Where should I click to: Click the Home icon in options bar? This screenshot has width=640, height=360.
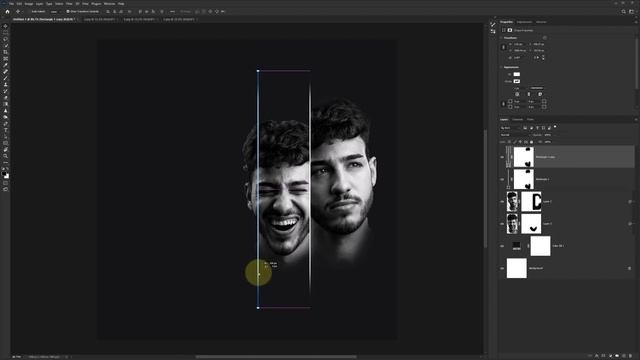[7, 11]
